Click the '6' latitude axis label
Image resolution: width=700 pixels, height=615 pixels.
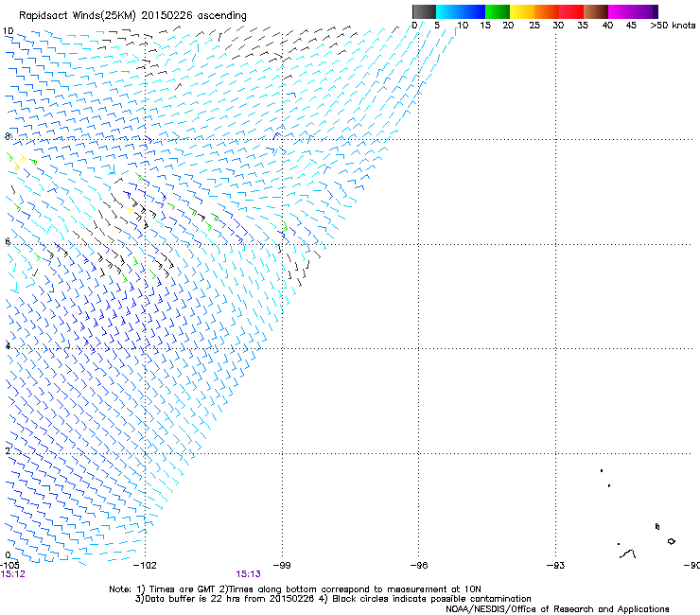[8, 241]
